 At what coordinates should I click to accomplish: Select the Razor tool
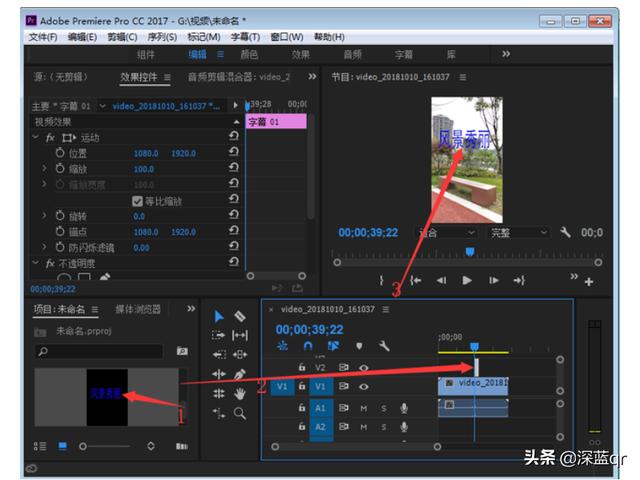[240, 316]
